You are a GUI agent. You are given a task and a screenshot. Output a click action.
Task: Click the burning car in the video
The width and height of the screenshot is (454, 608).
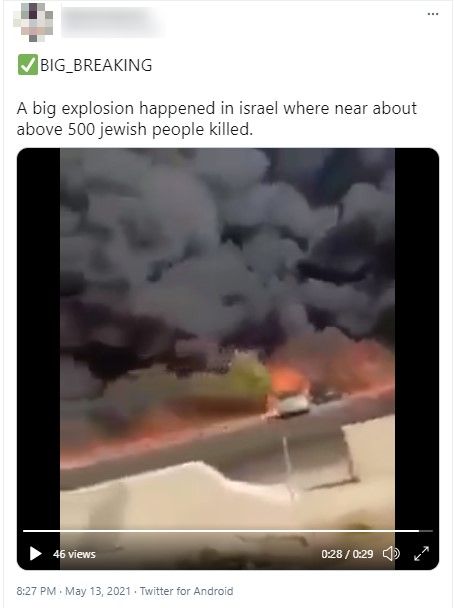293,404
